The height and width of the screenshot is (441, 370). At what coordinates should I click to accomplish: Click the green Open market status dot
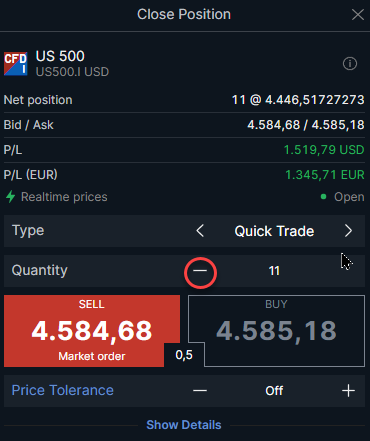click(x=323, y=197)
